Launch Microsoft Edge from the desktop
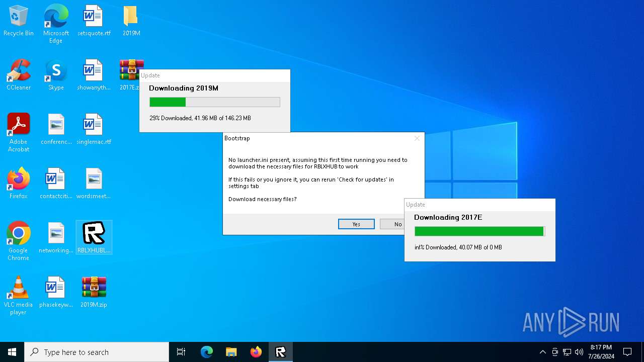This screenshot has height=362, width=644. (x=56, y=24)
